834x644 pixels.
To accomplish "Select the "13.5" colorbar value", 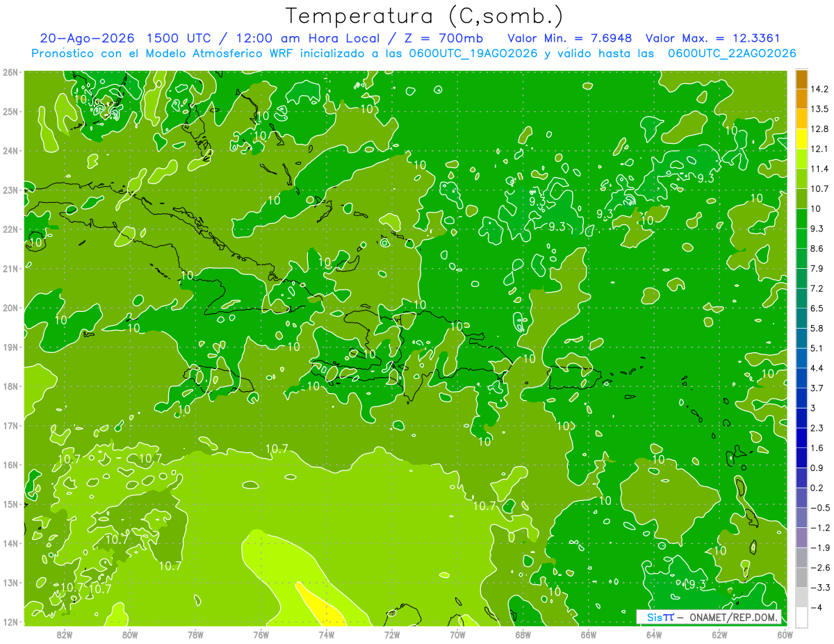I will (x=819, y=109).
